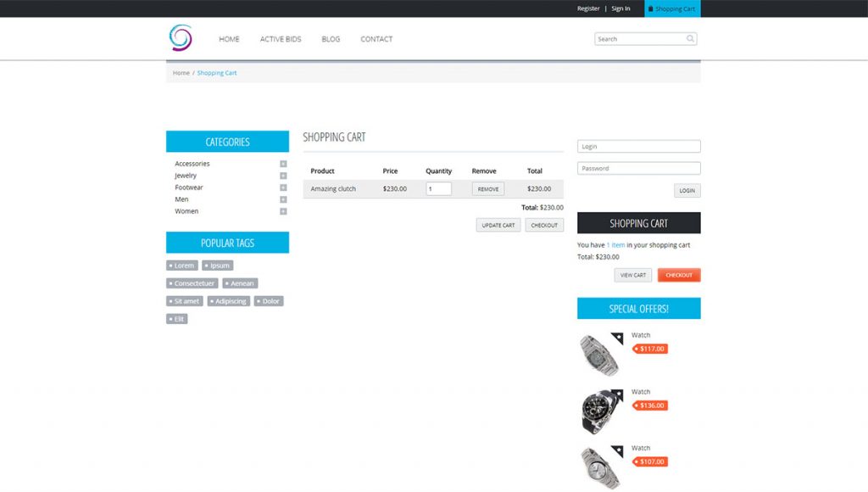Open Shopping Cart in top bar
Viewport: 868px width, 492px height.
click(x=672, y=8)
